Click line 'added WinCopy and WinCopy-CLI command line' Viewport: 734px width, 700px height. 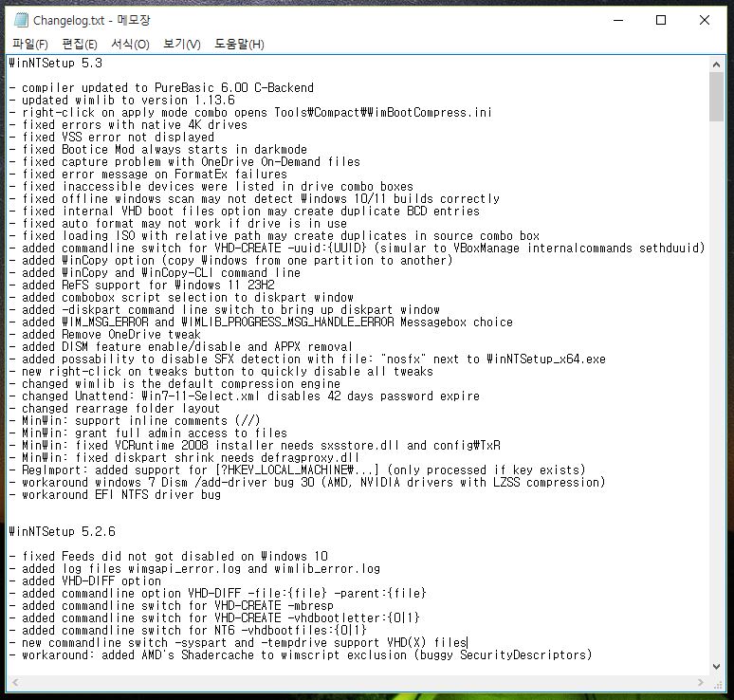(x=155, y=272)
